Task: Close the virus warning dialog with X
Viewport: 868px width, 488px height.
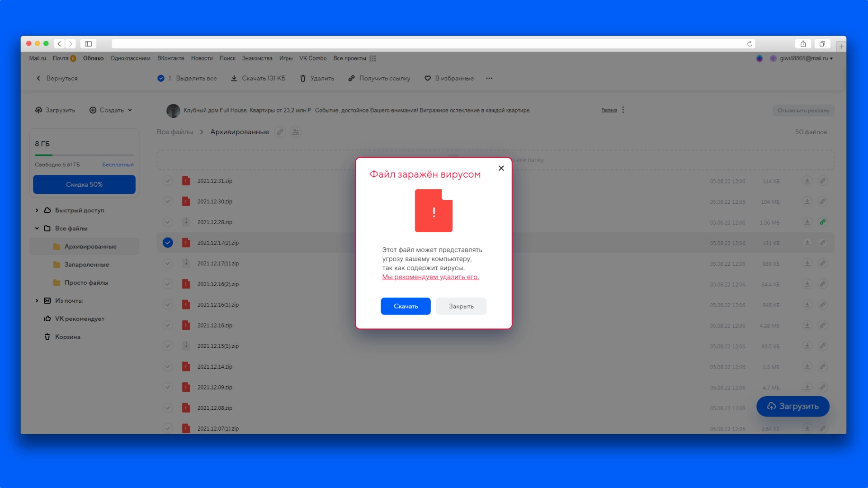Action: pyautogui.click(x=501, y=168)
